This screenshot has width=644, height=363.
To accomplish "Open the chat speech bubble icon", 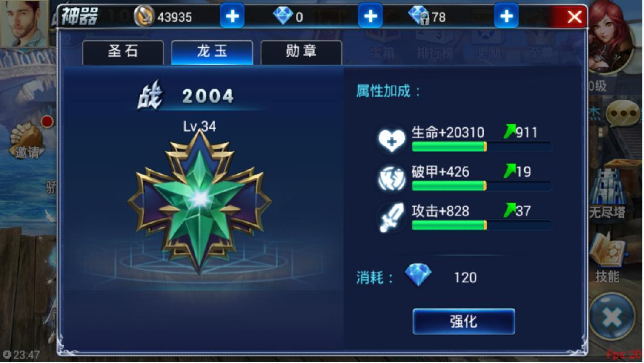I will click(x=623, y=114).
